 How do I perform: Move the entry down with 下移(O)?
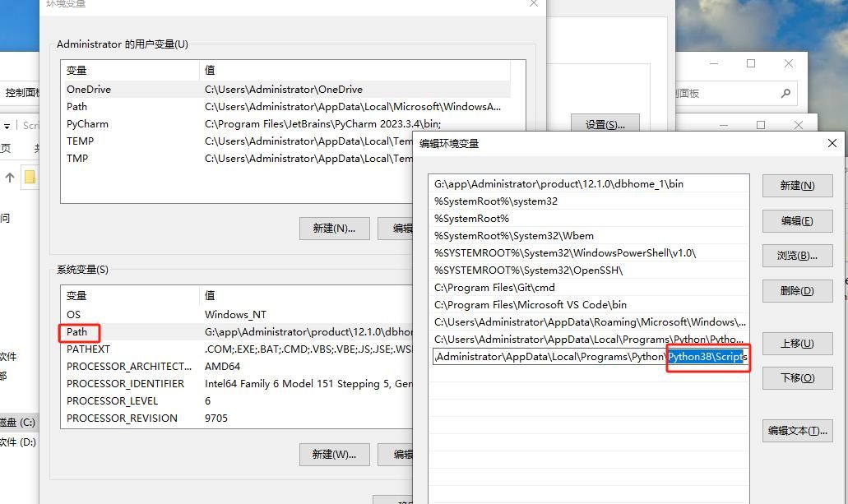pyautogui.click(x=797, y=378)
